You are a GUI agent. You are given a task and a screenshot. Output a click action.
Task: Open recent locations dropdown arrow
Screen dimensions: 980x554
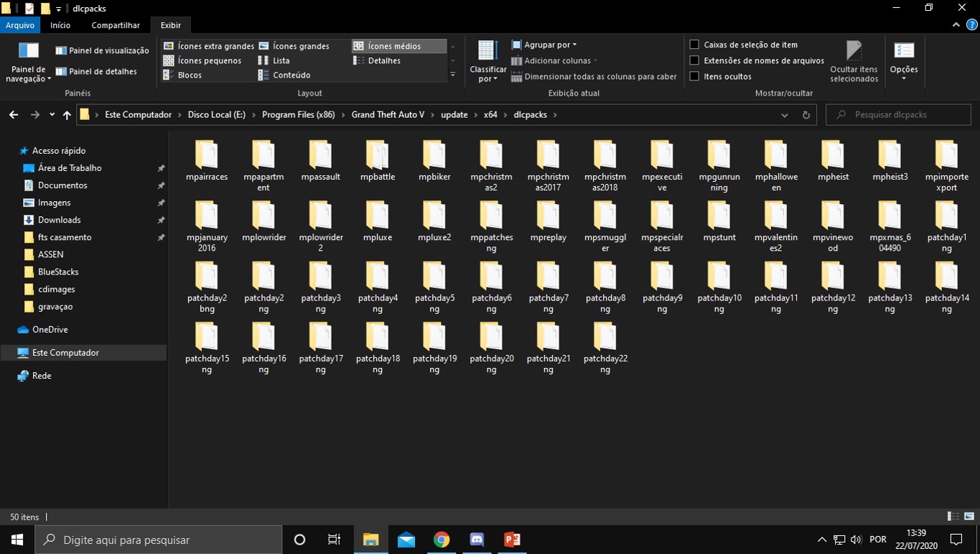(x=52, y=114)
